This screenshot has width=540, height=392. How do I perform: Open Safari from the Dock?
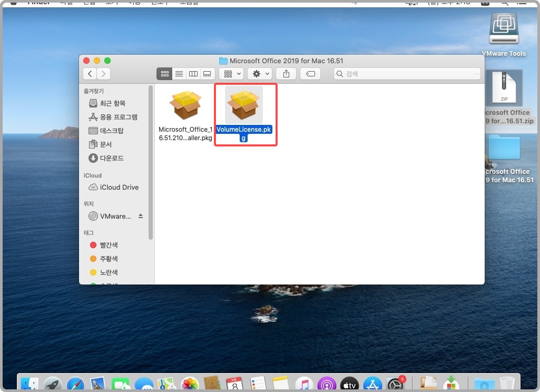tap(75, 384)
